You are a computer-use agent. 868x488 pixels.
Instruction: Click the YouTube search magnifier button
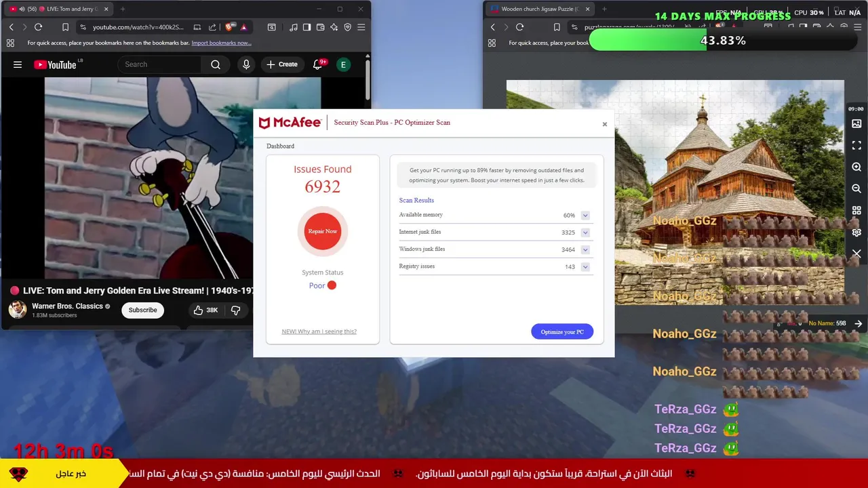click(x=216, y=64)
